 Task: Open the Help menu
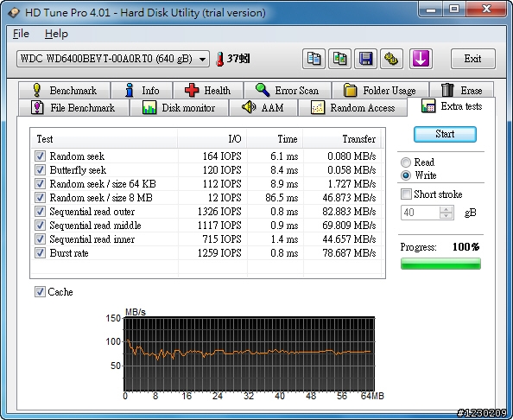[x=56, y=34]
